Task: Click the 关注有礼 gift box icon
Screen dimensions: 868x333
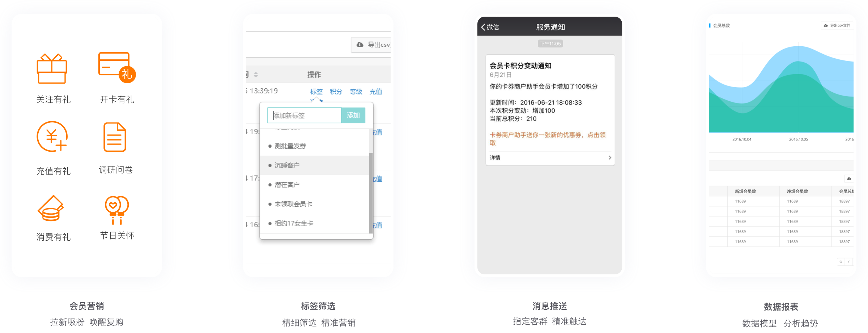Action: 52,69
